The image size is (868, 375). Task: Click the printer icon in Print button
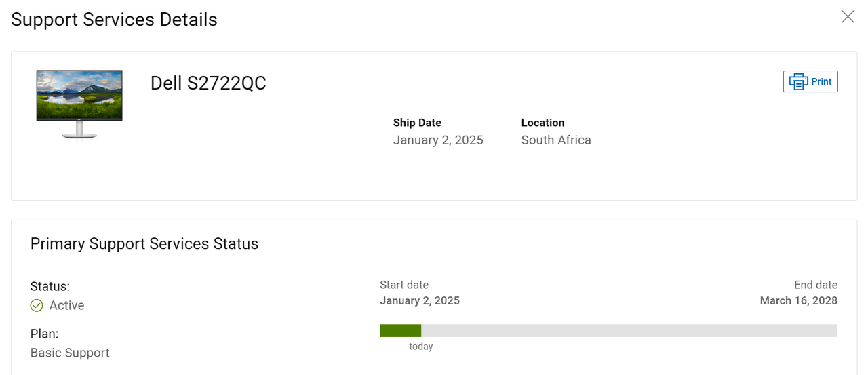pyautogui.click(x=798, y=81)
